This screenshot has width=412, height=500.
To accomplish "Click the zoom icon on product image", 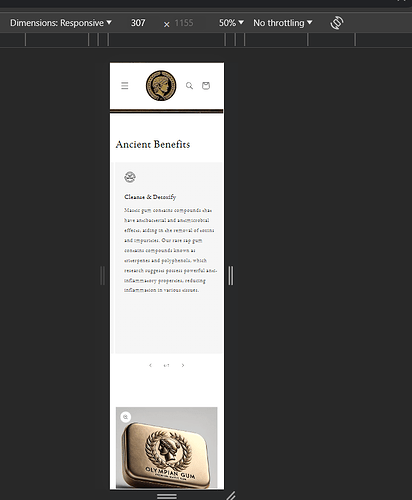I will [126, 417].
